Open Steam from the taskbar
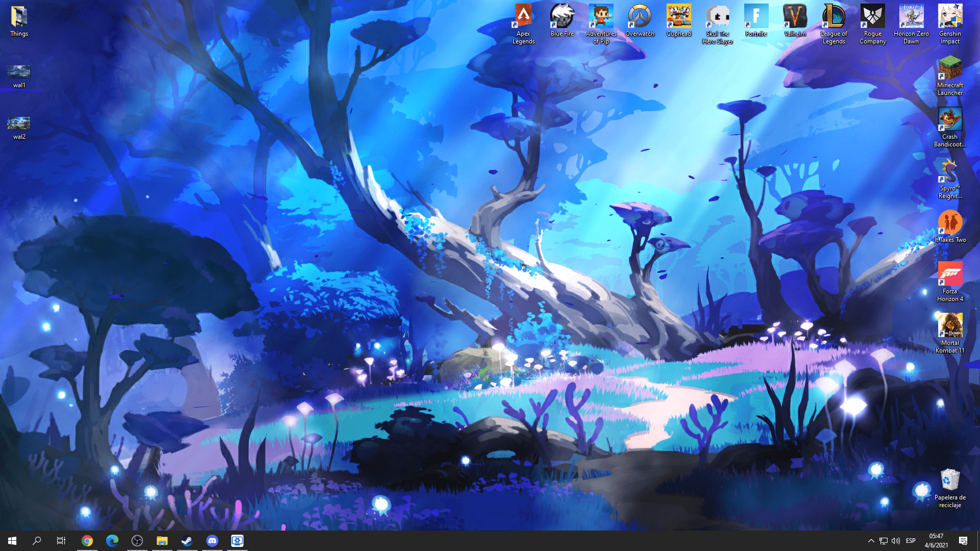980x551 pixels. pos(187,541)
